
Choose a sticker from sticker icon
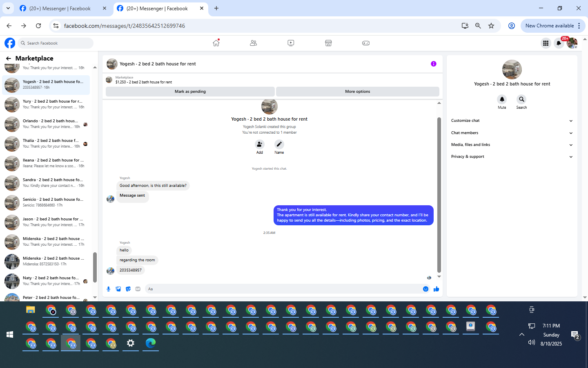pyautogui.click(x=128, y=289)
